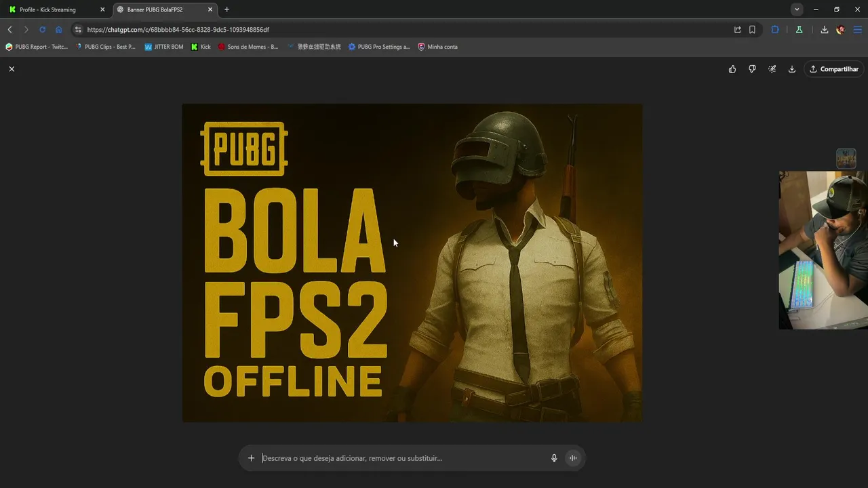Click the microphone dictation icon

[x=554, y=458]
